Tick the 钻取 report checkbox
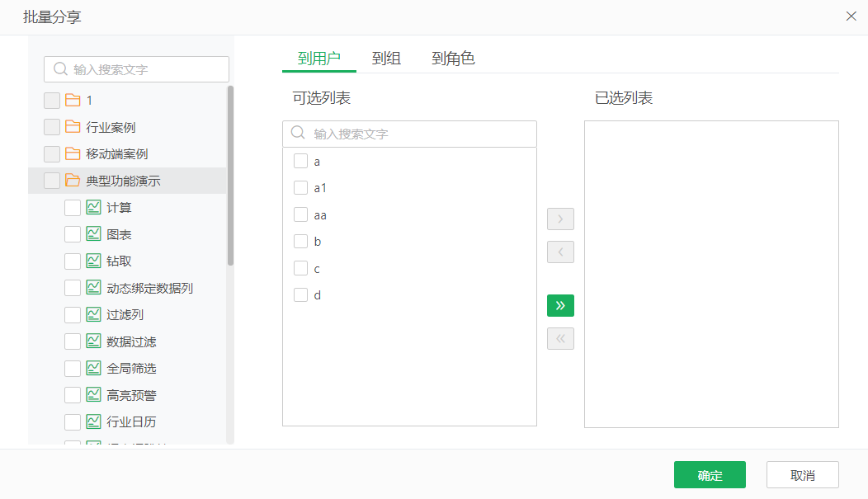868x499 pixels. 73,261
